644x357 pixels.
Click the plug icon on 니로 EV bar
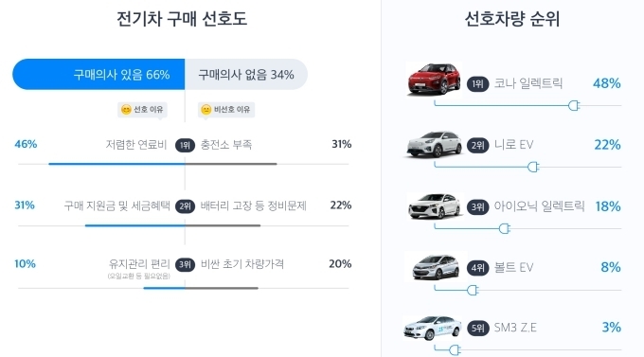point(533,167)
